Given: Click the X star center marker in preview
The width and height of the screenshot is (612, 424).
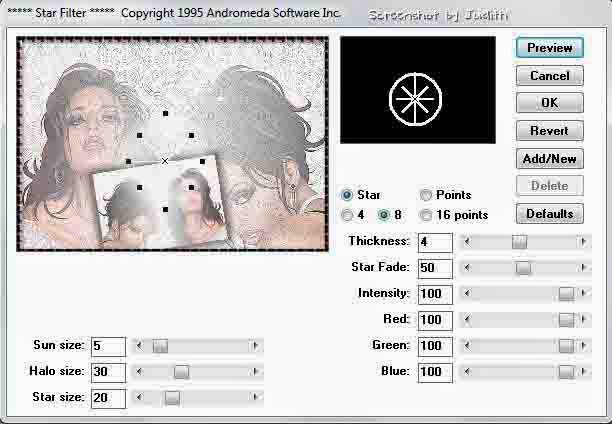Looking at the screenshot, I should click(165, 161).
